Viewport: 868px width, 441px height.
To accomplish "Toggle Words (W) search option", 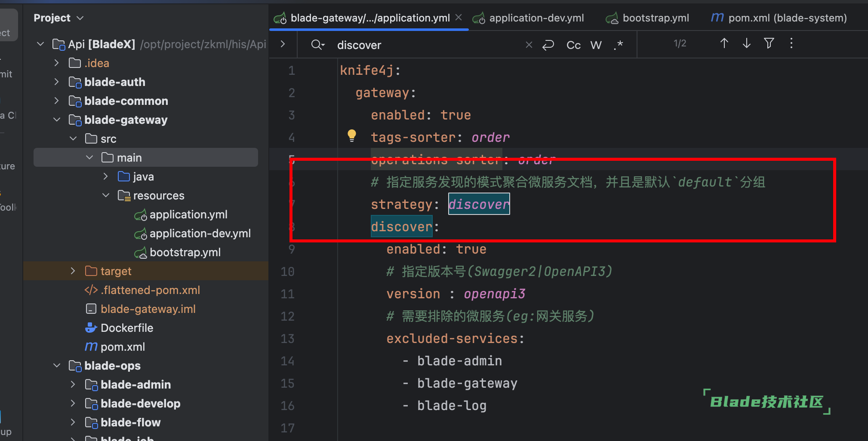I will pos(596,45).
